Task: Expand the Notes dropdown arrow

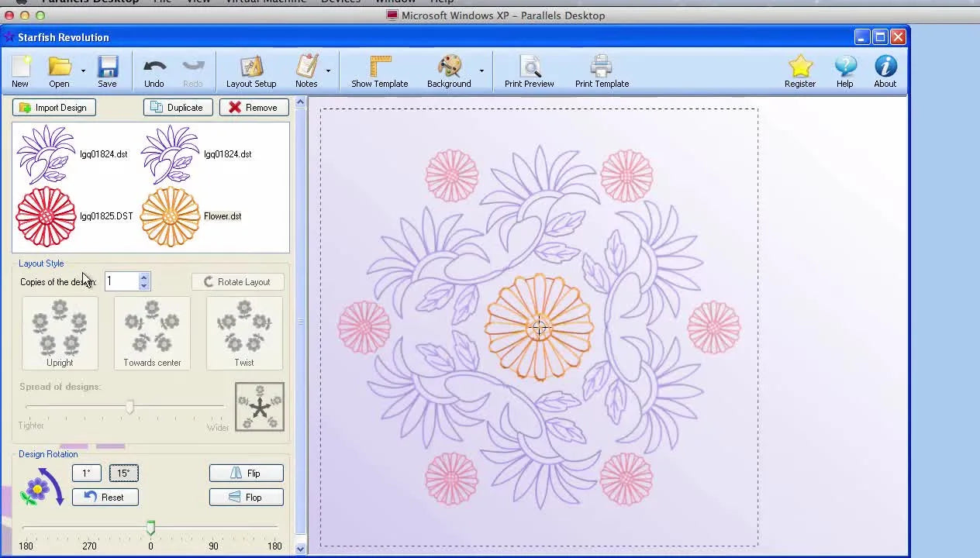Action: [x=327, y=71]
